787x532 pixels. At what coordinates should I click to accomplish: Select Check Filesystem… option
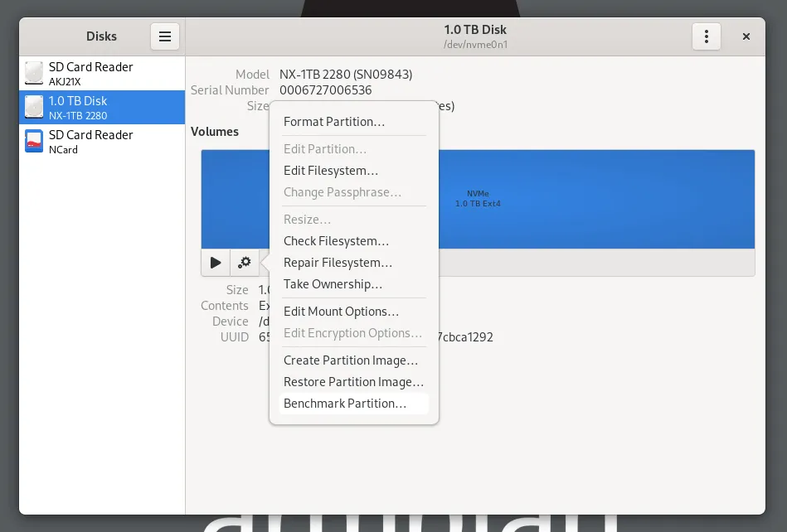pos(336,241)
